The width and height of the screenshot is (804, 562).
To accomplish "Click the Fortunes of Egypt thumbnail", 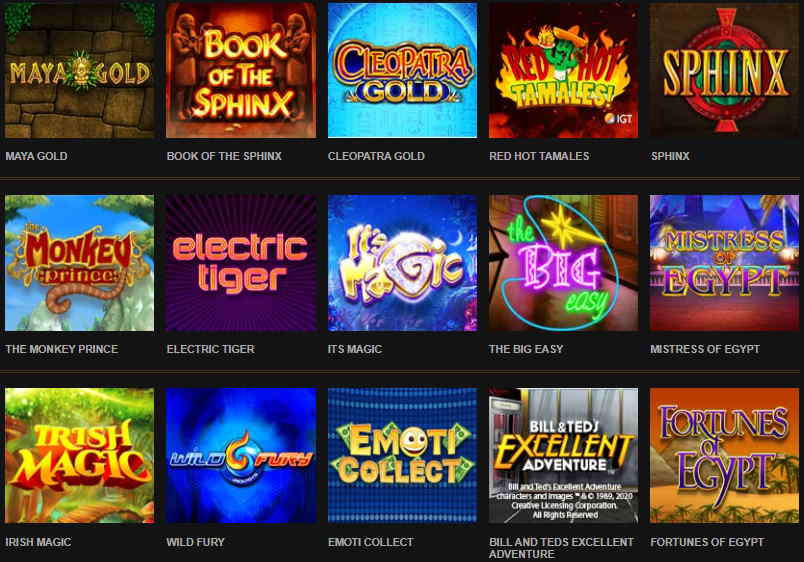I will 725,456.
